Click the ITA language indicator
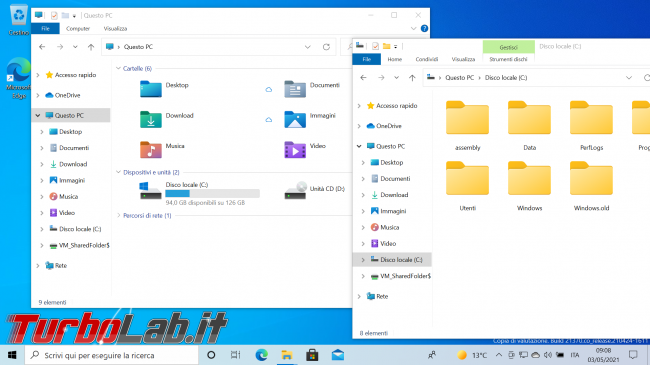Viewport: 650px width, 365px height. 575,355
